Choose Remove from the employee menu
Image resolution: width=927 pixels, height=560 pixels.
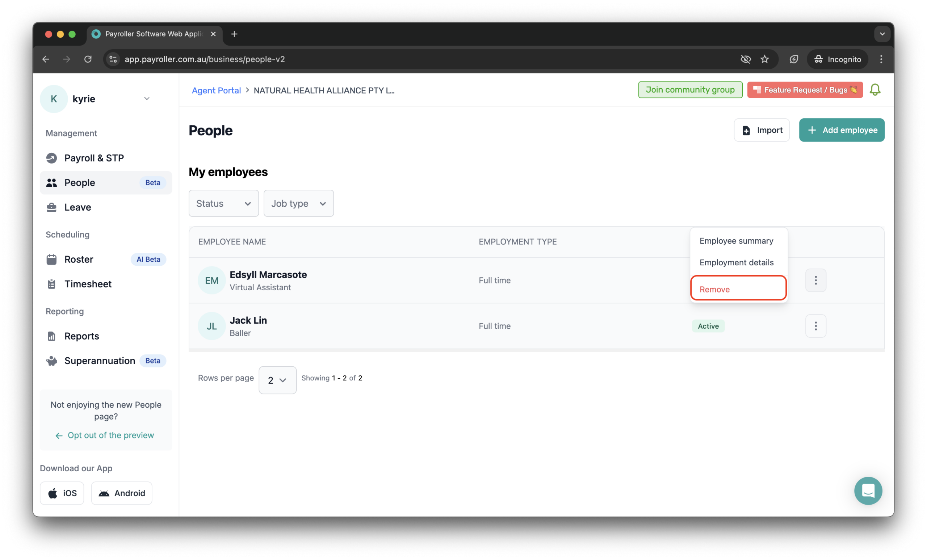click(738, 289)
